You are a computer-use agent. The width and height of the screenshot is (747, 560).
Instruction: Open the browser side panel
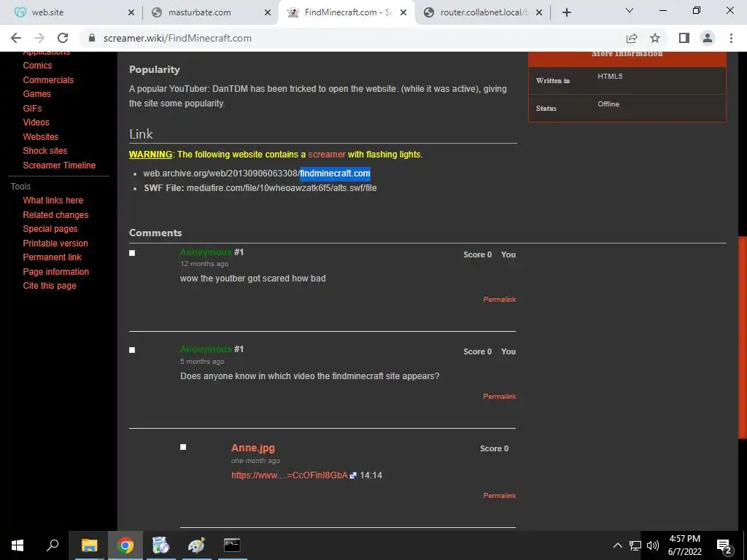[684, 38]
